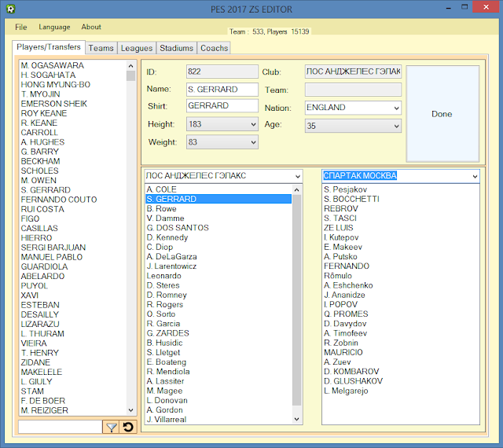Click the player list scroll-up arrow

130,66
